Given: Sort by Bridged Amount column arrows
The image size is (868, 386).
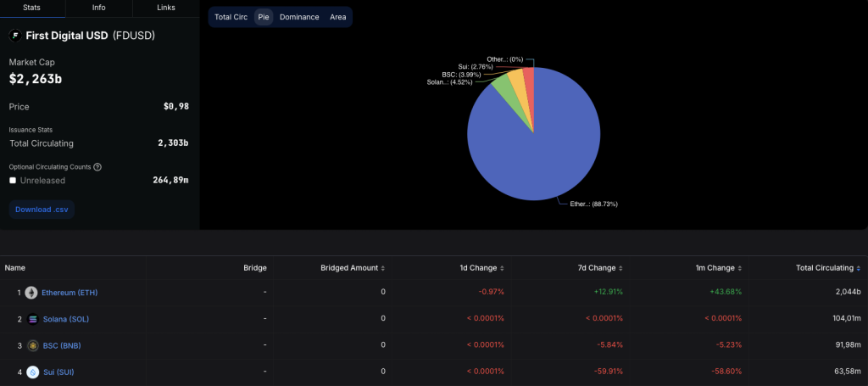Looking at the screenshot, I should pos(383,268).
